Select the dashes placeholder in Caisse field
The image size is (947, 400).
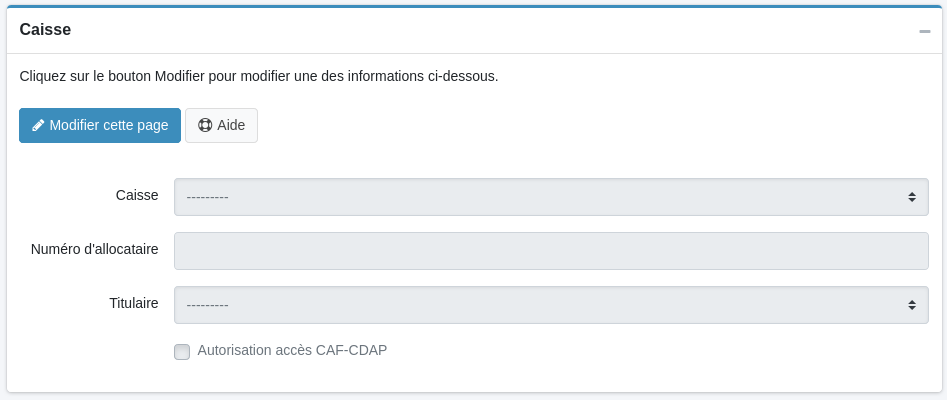pyautogui.click(x=208, y=197)
